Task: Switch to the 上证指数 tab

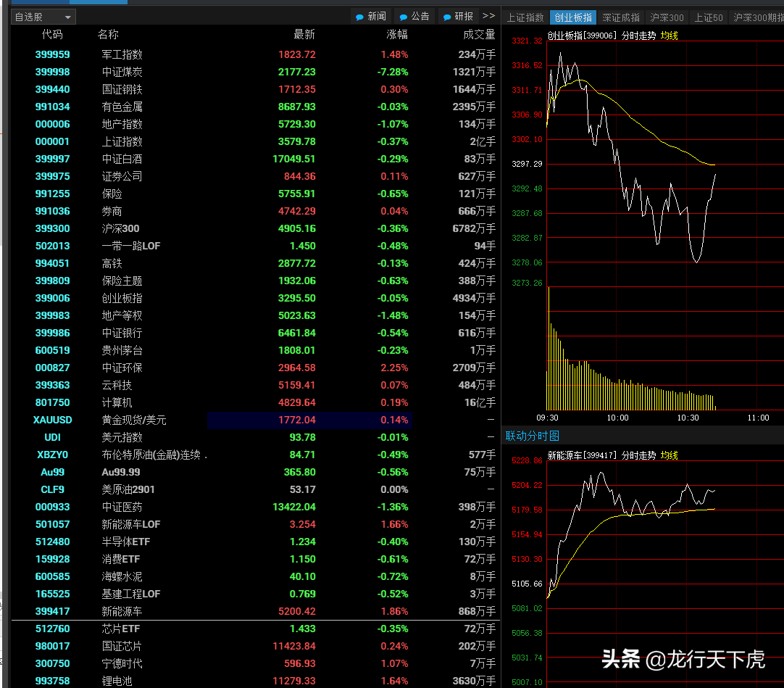Action: pos(525,17)
